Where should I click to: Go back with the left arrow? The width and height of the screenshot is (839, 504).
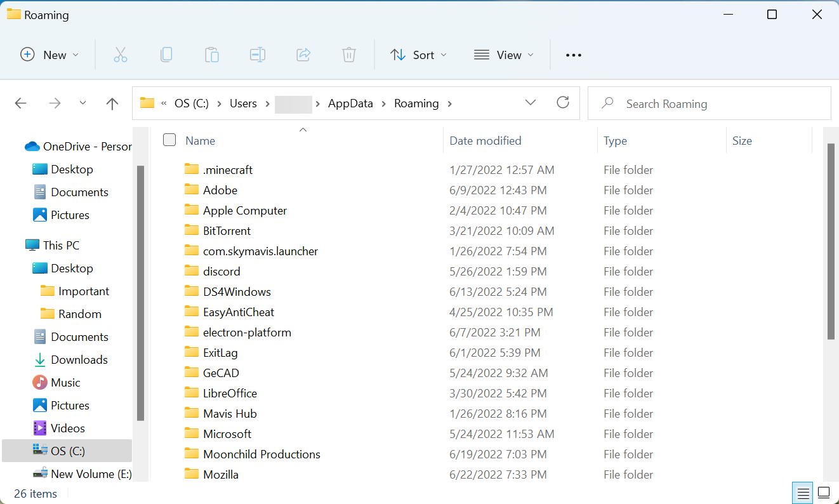tap(21, 103)
